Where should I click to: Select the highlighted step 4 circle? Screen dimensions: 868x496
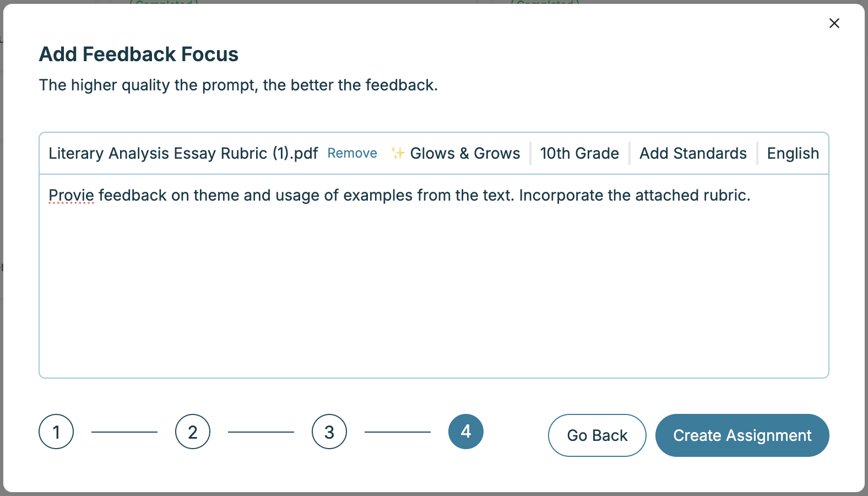(466, 432)
